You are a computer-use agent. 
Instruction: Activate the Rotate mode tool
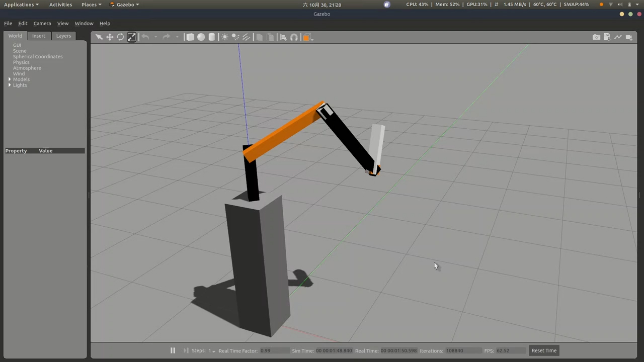[120, 37]
